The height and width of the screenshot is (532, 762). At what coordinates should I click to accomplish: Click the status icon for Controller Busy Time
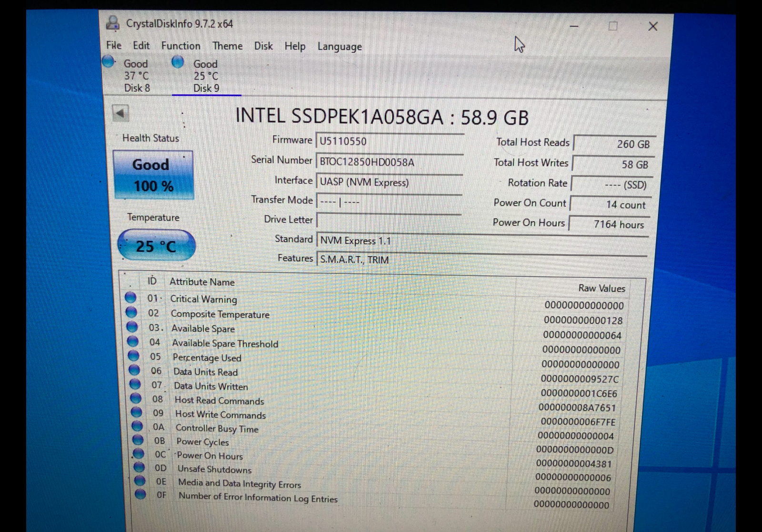(137, 426)
